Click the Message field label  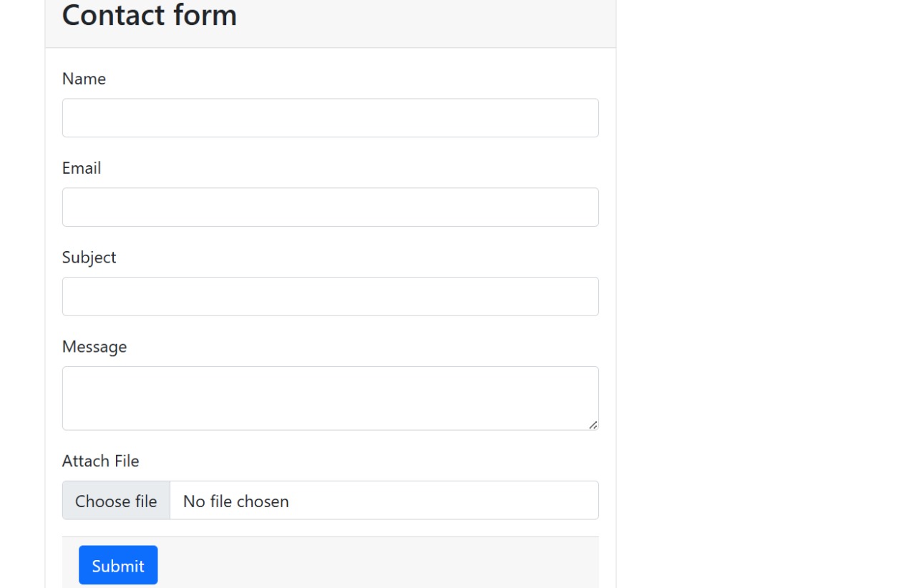point(94,347)
